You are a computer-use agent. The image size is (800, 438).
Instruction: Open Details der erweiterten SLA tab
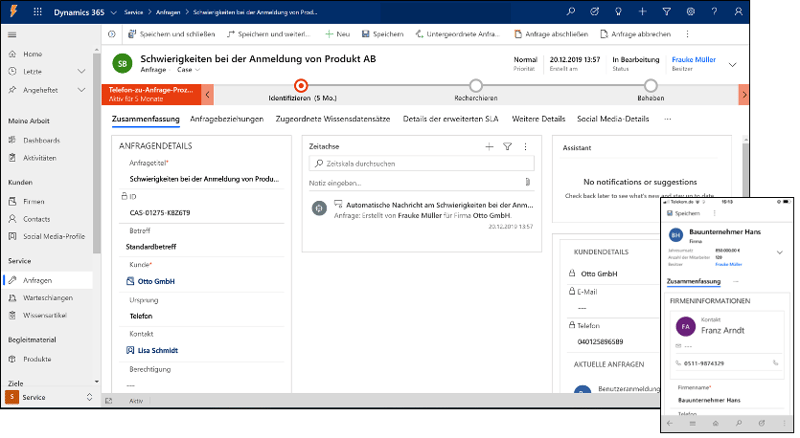[451, 119]
